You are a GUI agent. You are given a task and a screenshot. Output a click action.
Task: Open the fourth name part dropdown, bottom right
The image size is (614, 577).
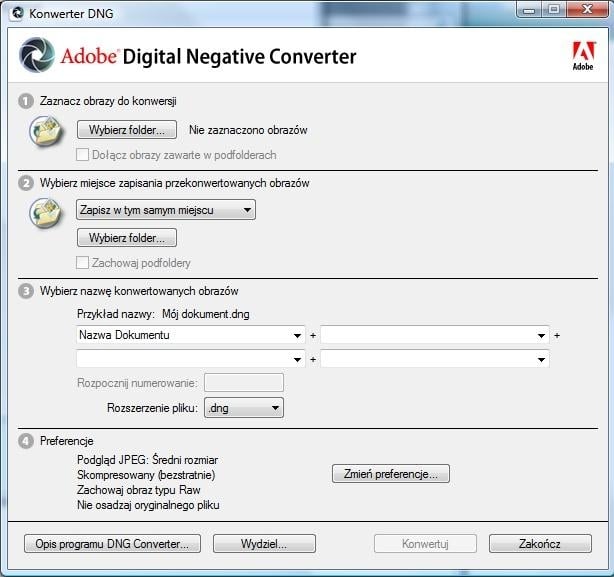[434, 359]
